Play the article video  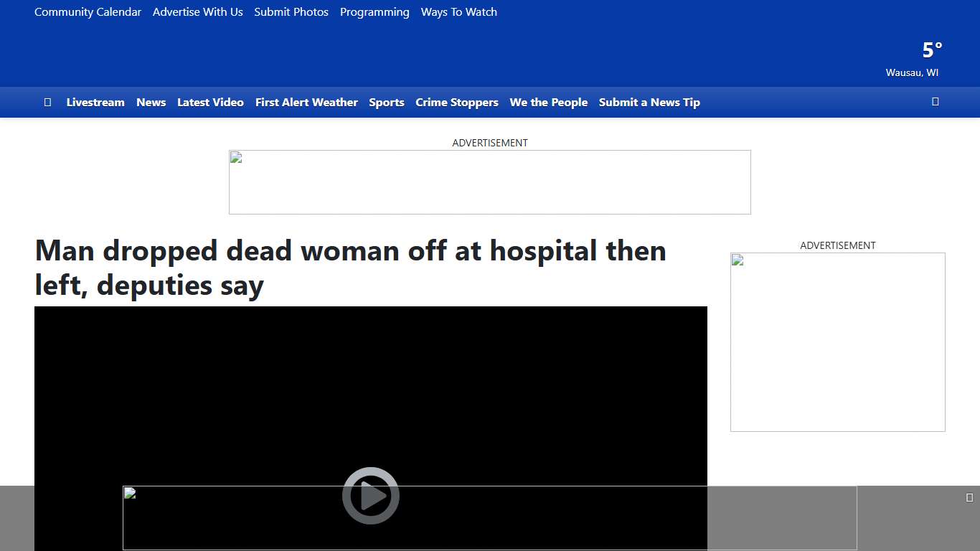370,495
